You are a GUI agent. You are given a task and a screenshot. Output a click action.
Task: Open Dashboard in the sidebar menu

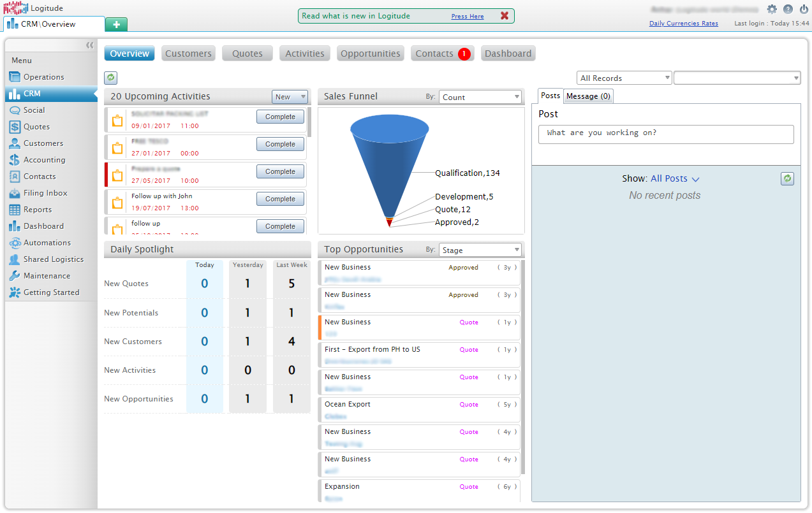(51, 226)
